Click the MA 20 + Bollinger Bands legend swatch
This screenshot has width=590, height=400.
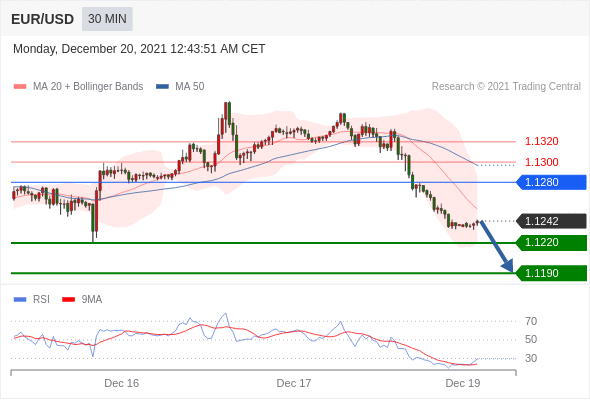point(20,87)
